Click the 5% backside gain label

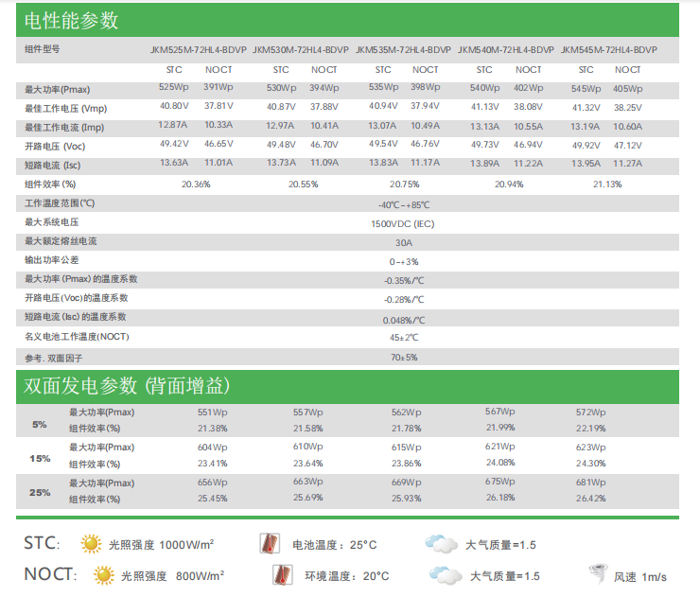[x=40, y=425]
